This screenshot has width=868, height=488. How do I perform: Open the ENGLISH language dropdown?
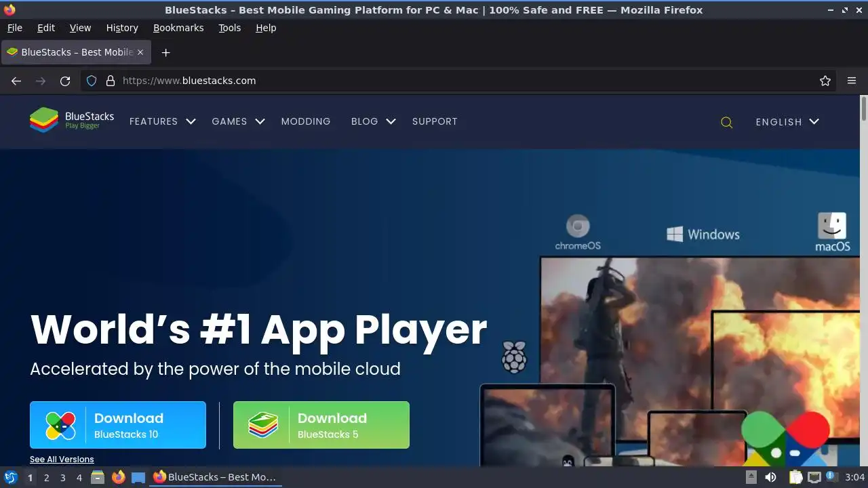tap(787, 122)
